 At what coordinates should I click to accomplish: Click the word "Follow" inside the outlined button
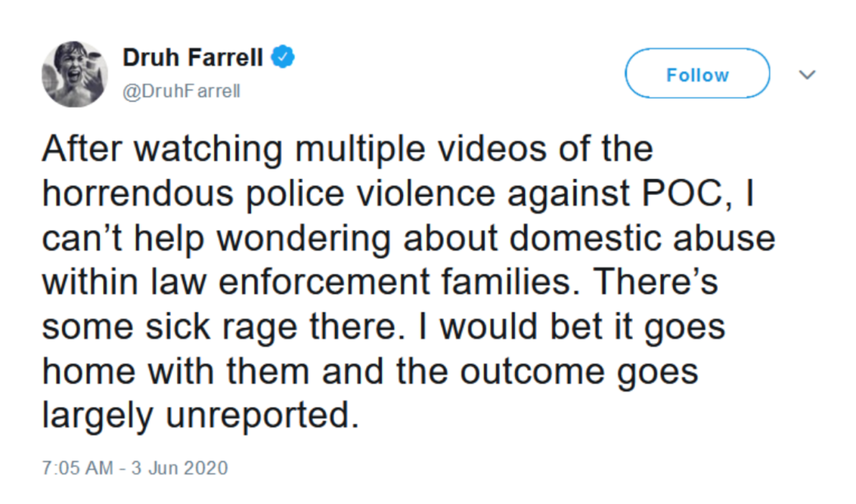click(697, 75)
